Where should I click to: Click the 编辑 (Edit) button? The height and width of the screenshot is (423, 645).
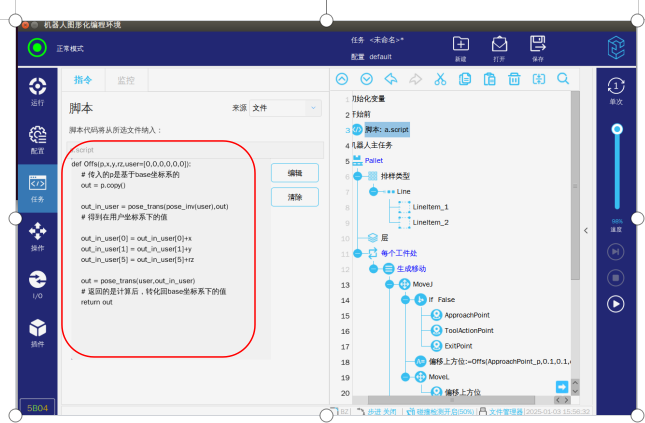point(295,173)
